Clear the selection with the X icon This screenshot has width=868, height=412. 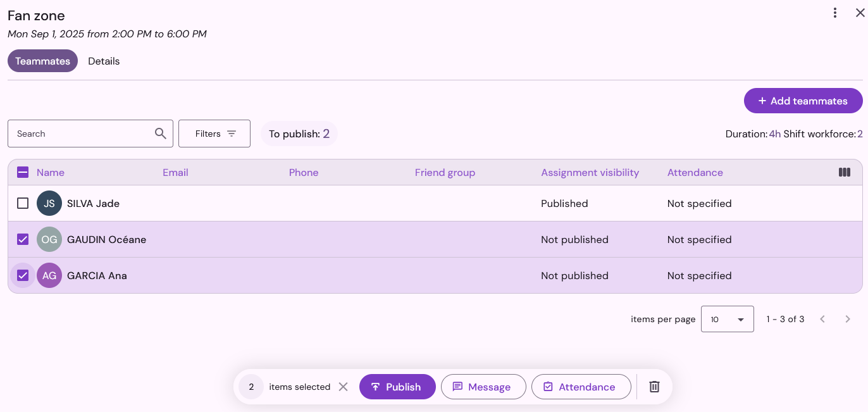click(343, 387)
